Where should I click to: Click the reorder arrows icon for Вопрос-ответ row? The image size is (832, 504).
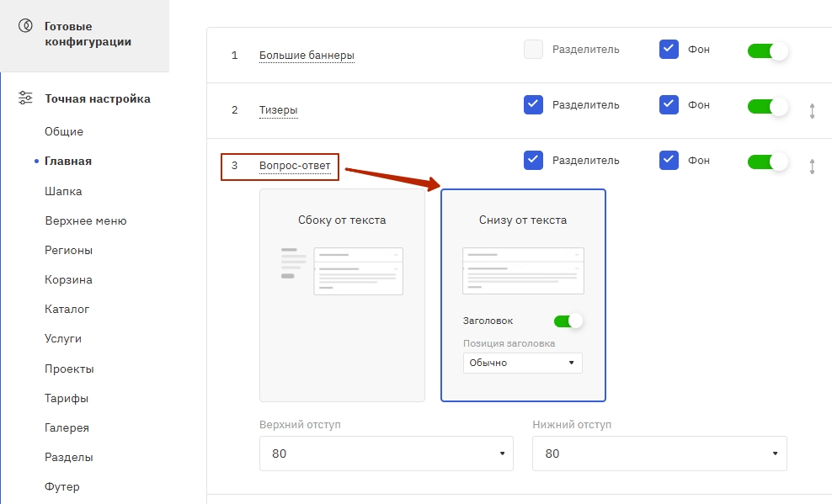tap(812, 167)
